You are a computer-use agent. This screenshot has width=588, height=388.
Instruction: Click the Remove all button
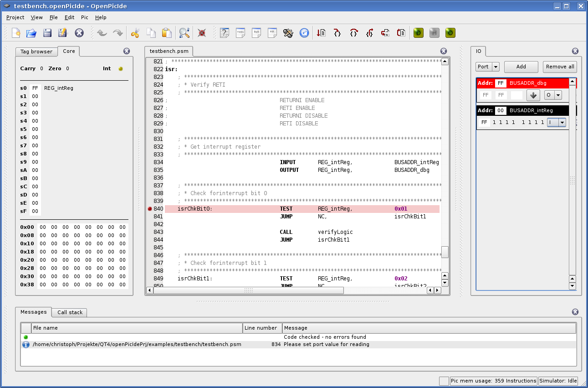coord(560,67)
